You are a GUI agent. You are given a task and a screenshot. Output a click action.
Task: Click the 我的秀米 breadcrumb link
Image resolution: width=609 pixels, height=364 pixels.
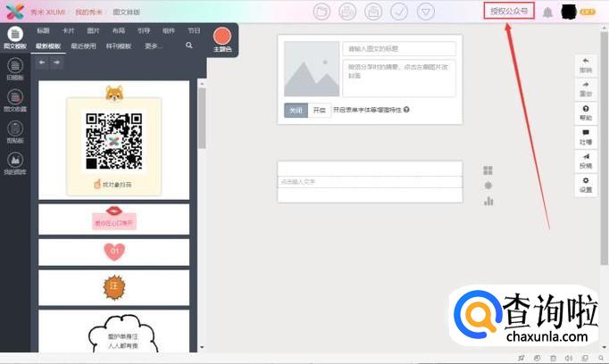click(x=88, y=12)
